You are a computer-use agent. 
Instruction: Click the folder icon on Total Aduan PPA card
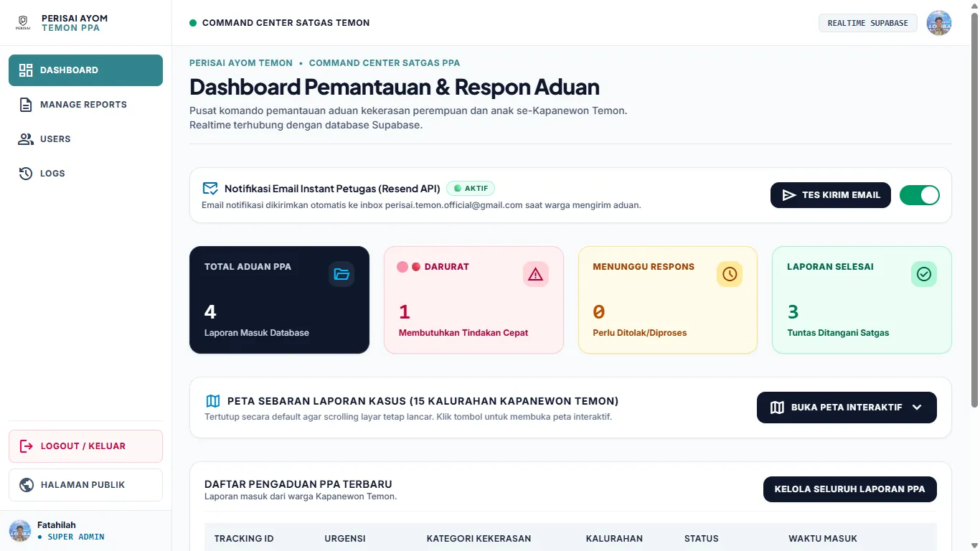[341, 274]
